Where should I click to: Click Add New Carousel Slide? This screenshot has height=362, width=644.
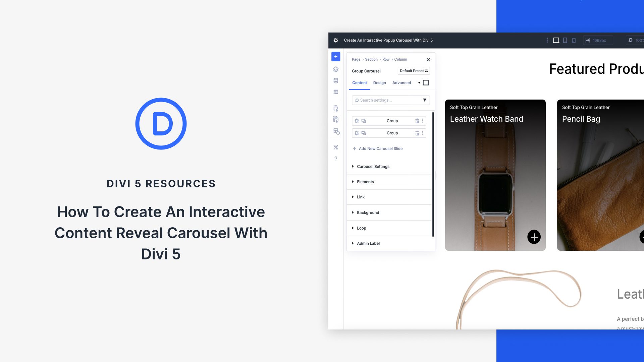[x=381, y=148]
